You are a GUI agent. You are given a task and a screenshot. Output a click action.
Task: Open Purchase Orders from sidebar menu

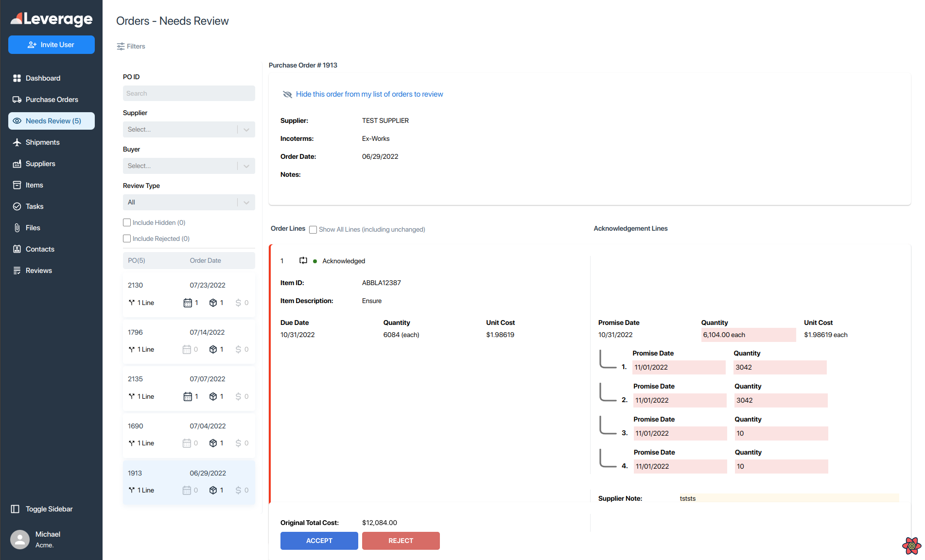(52, 100)
